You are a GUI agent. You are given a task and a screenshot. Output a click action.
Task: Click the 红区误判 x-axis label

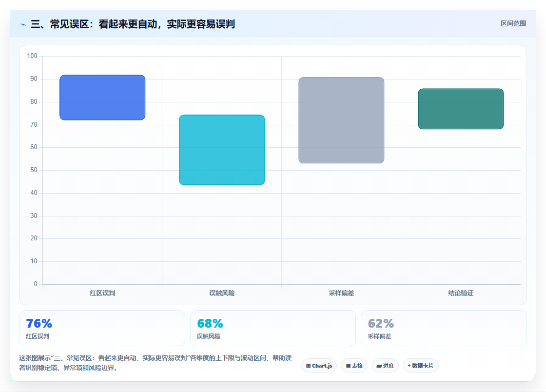click(x=102, y=293)
